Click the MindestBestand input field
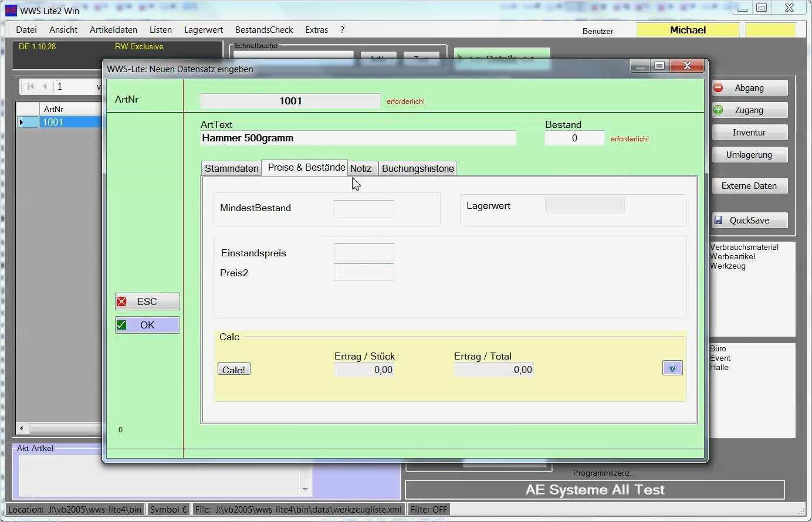Viewport: 812px width, 522px height. pos(364,208)
